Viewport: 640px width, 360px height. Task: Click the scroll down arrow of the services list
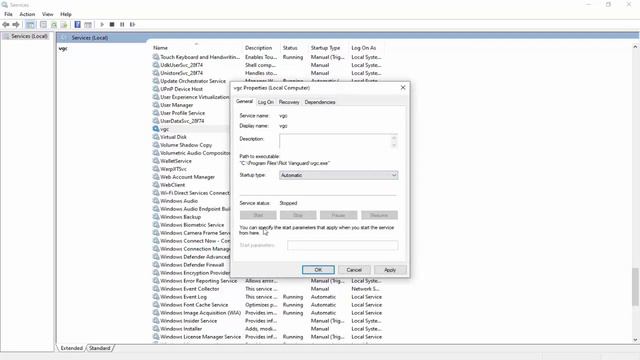(635, 340)
